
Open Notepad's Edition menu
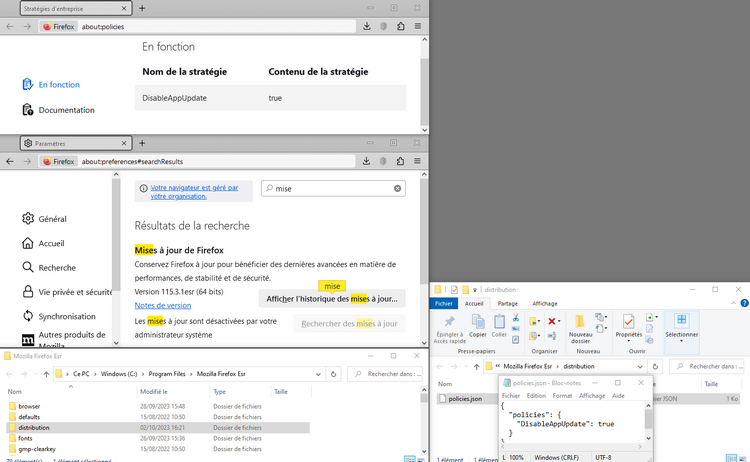pyautogui.click(x=536, y=396)
